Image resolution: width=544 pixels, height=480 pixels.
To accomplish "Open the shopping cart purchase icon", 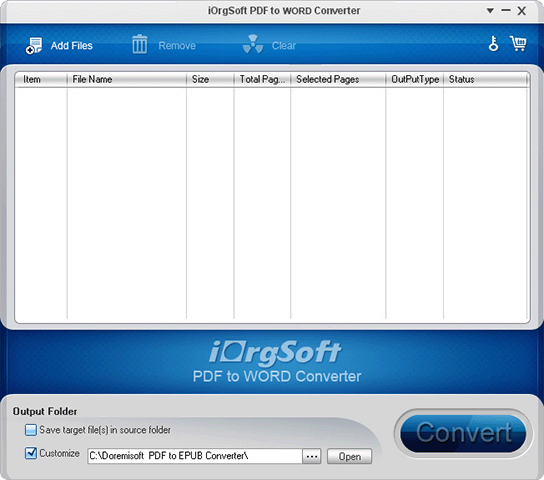I will 518,44.
